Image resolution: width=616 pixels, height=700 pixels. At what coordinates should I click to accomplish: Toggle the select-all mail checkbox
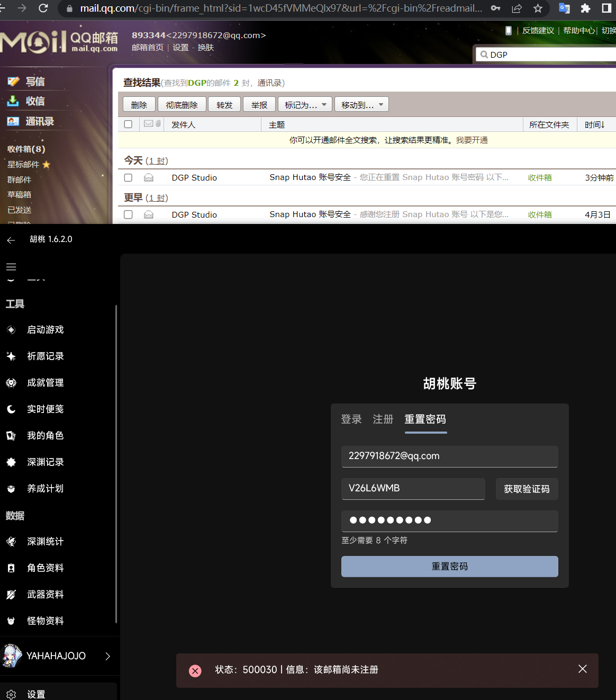point(128,123)
